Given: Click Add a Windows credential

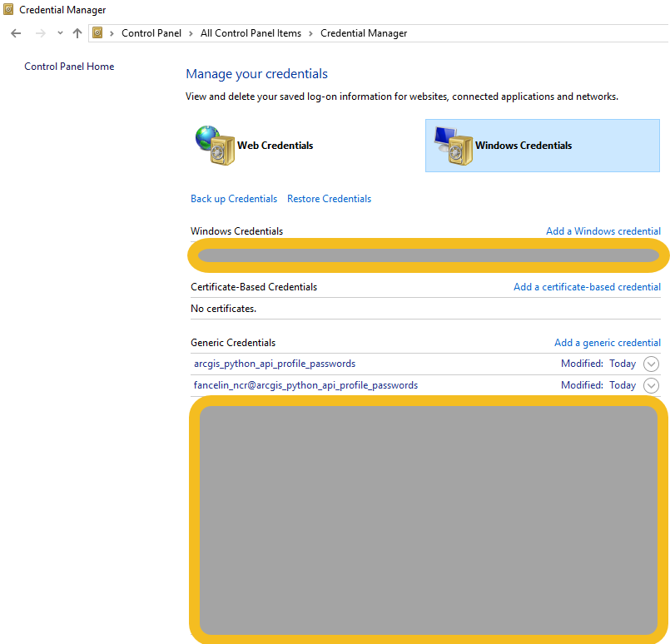Looking at the screenshot, I should tap(603, 231).
